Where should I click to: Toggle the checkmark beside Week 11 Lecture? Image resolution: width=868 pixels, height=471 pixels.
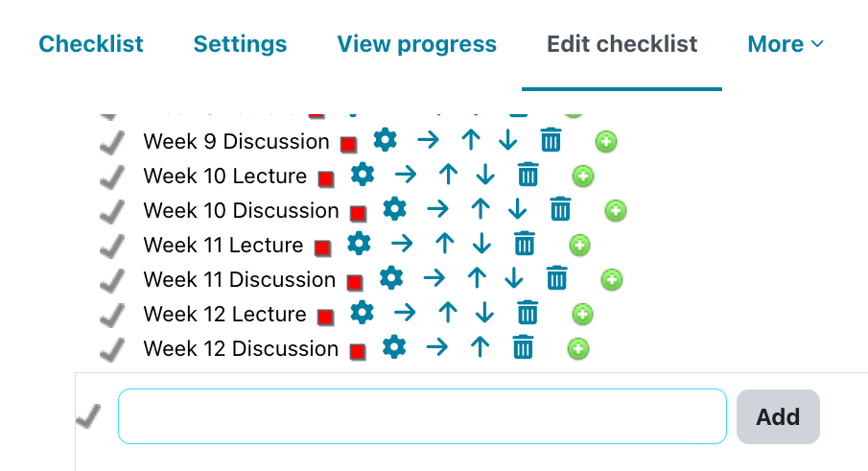pyautogui.click(x=113, y=246)
